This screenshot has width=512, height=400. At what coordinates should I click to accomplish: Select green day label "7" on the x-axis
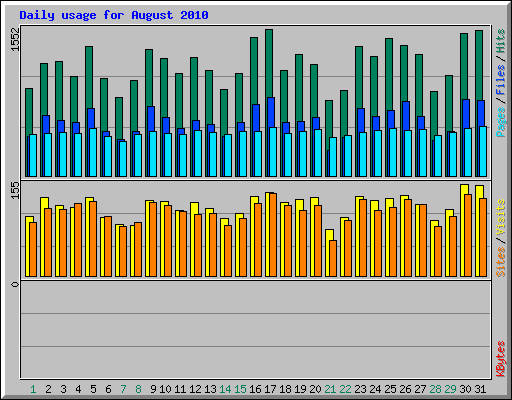pos(123,389)
